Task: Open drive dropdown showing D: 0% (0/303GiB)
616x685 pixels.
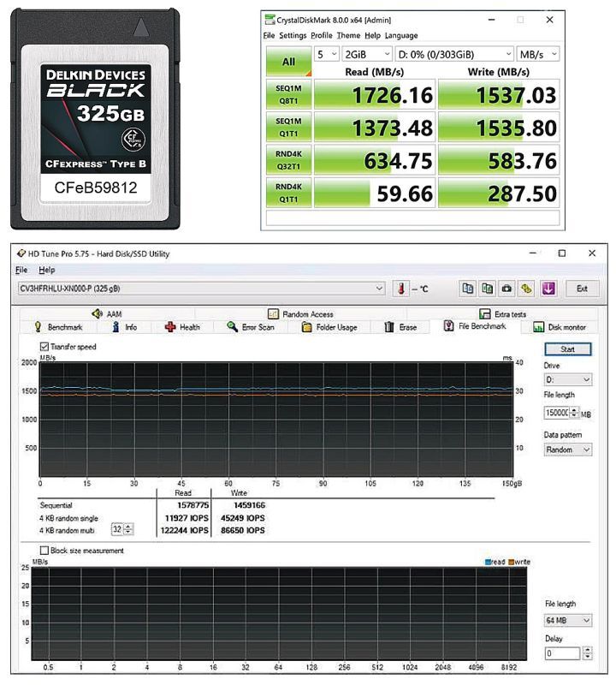Action: 454,54
